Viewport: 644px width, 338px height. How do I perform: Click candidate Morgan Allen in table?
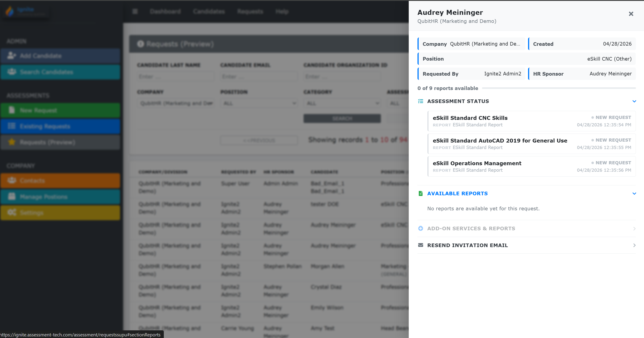[x=327, y=266]
